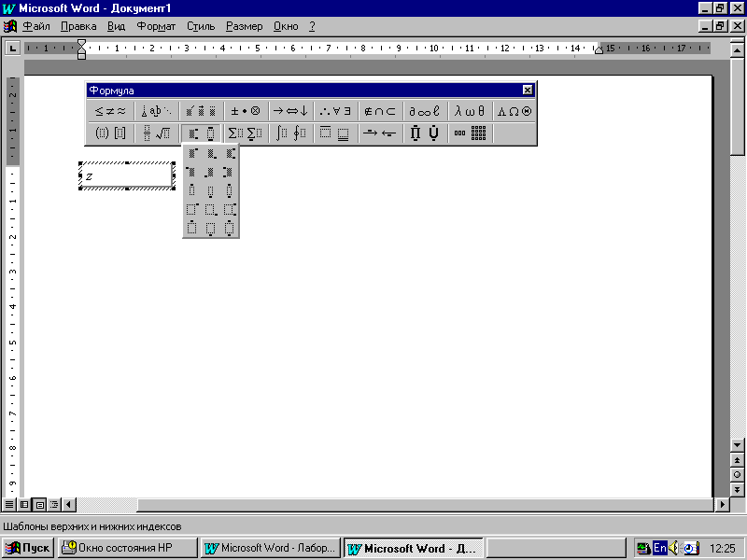Insert the left superscript-subscript template
The height and width of the screenshot is (560, 747).
[230, 172]
